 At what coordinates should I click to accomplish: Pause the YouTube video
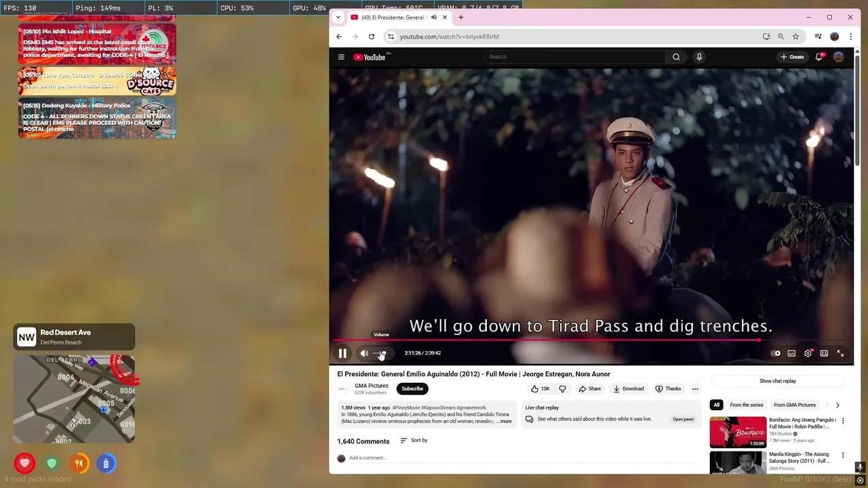[342, 353]
